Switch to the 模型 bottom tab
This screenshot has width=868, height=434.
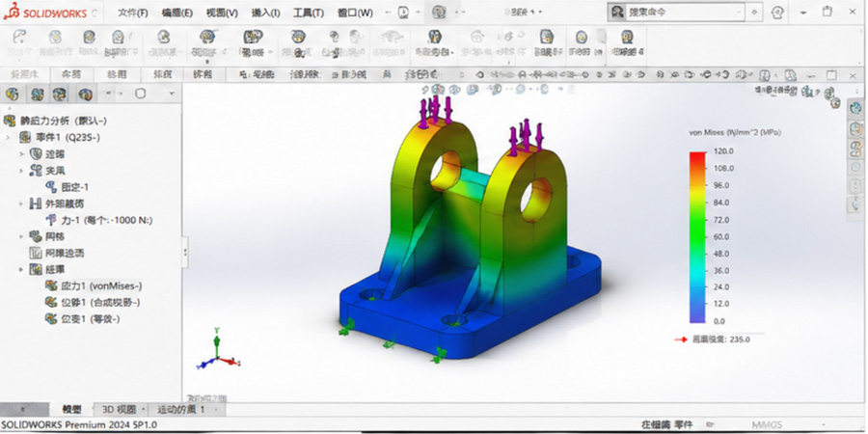pos(71,410)
